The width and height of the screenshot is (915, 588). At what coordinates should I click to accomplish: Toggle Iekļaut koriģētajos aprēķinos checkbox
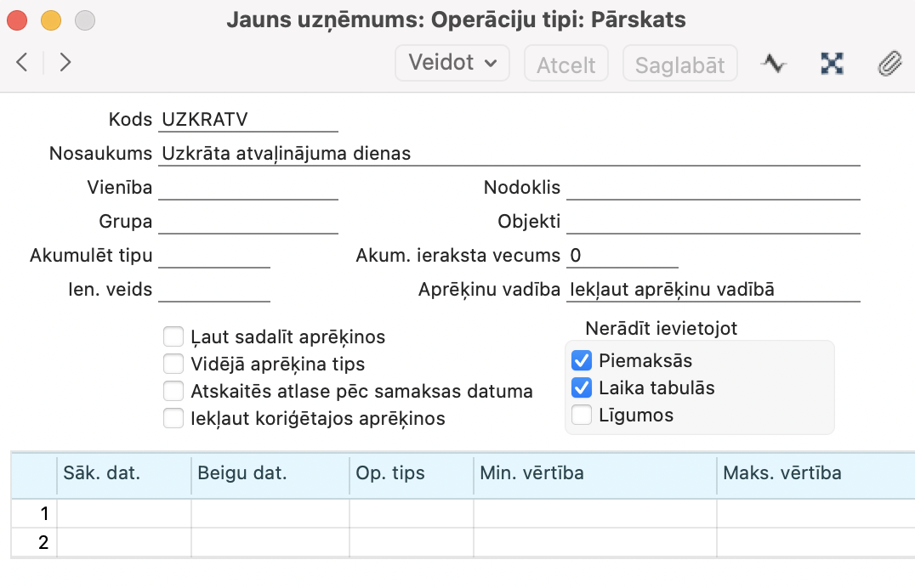[x=173, y=418]
